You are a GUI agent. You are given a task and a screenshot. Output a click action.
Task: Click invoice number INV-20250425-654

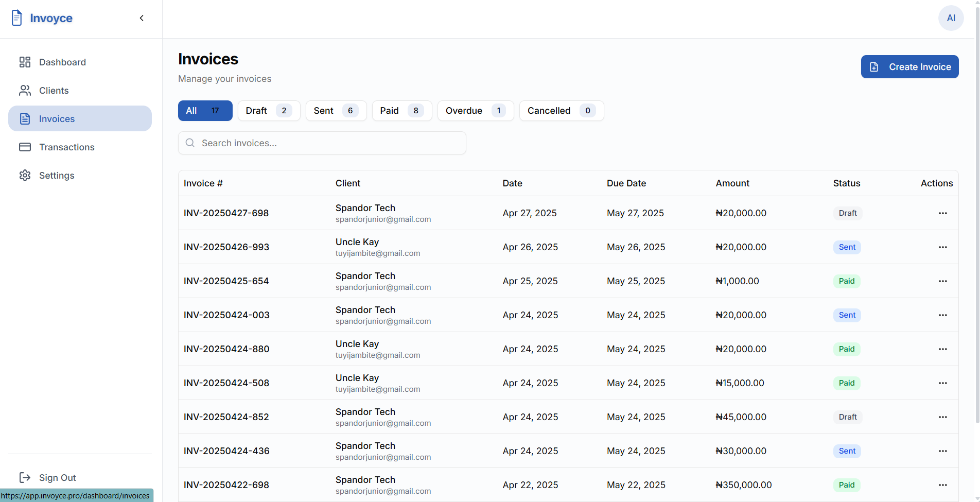(226, 281)
